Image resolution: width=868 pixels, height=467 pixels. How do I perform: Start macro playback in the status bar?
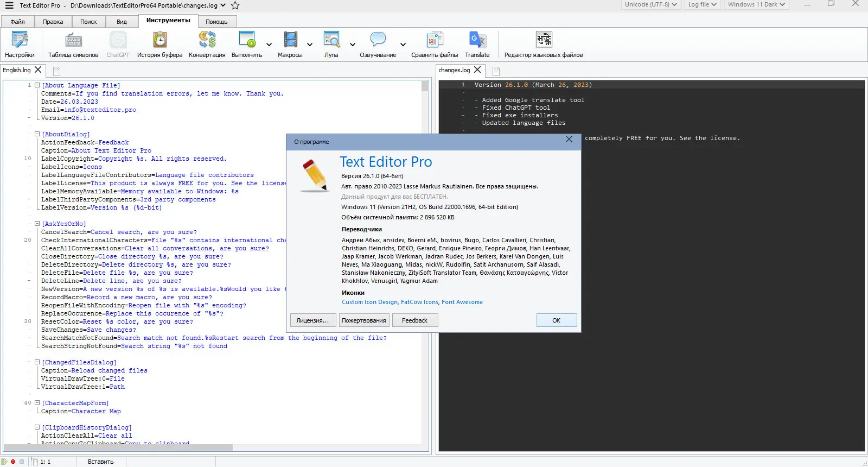click(x=4, y=462)
